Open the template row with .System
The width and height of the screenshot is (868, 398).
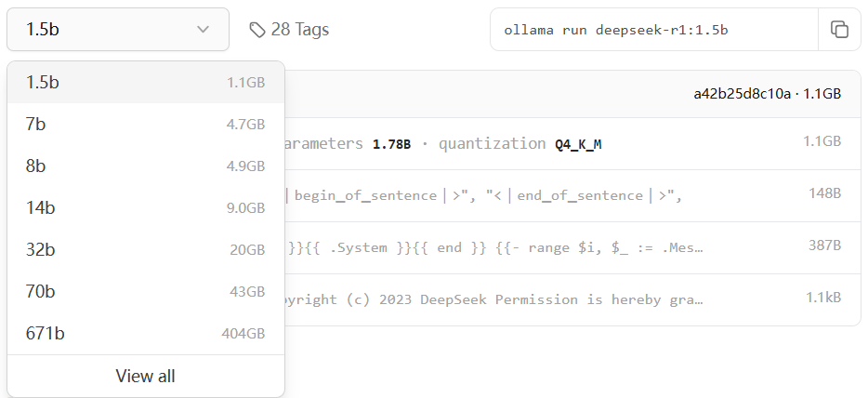[x=558, y=247]
